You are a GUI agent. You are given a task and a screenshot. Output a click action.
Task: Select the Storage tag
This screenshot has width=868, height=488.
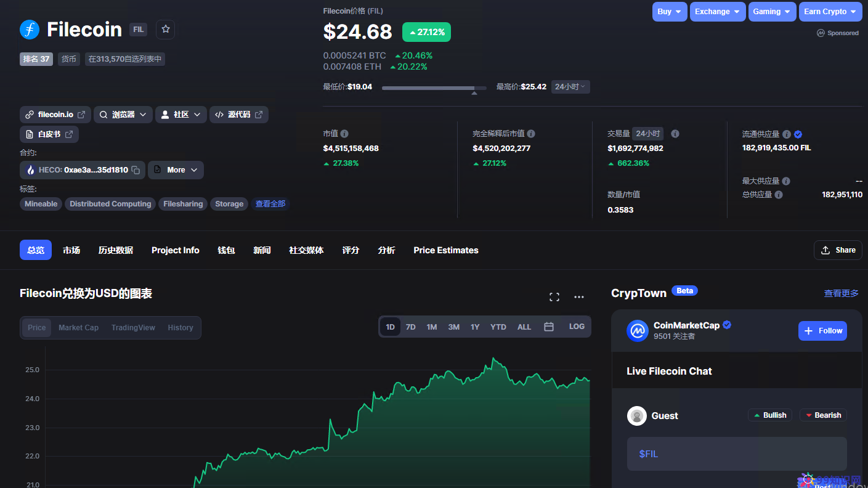(229, 204)
